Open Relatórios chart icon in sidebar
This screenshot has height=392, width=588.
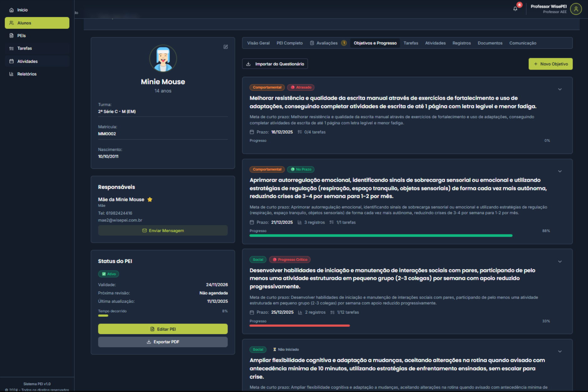(x=12, y=74)
